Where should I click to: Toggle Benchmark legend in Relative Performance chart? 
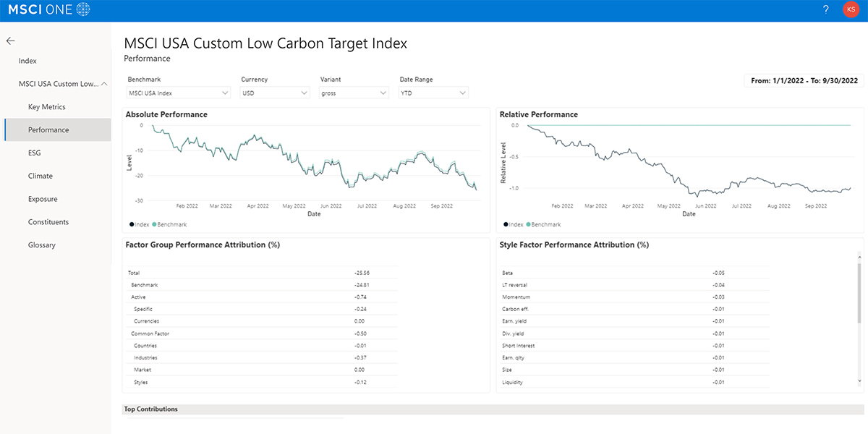(x=544, y=225)
